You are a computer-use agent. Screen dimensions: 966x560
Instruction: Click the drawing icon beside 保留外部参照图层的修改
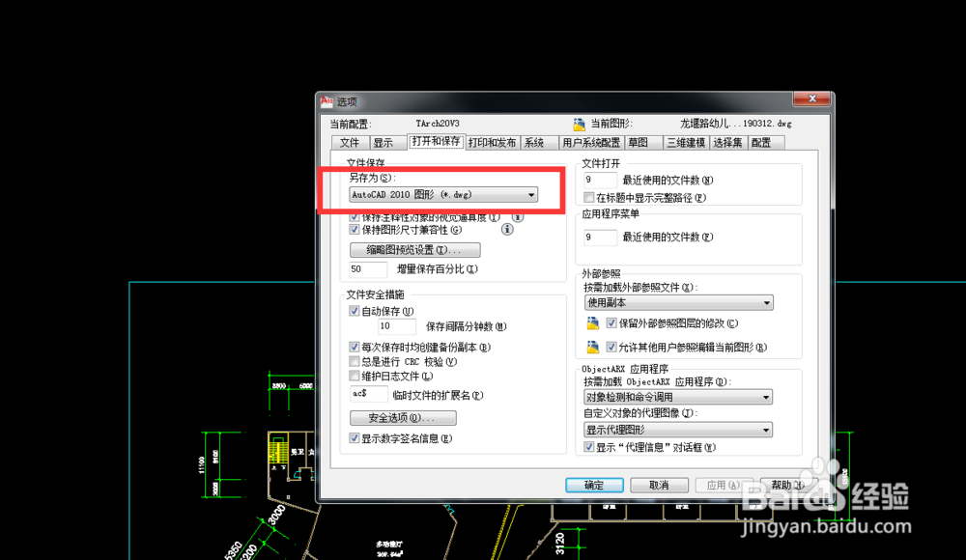pyautogui.click(x=593, y=322)
